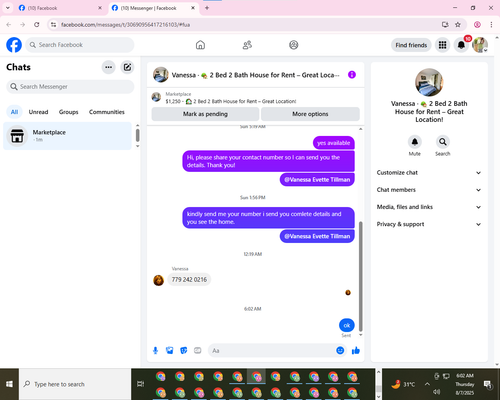Click the install app icon in address bar
Viewport: 500px width, 400px height.
445,25
